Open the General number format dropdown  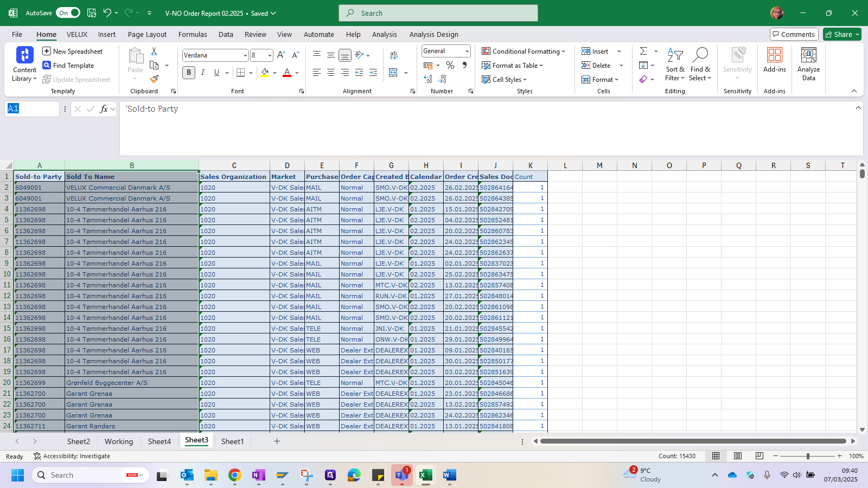(467, 51)
